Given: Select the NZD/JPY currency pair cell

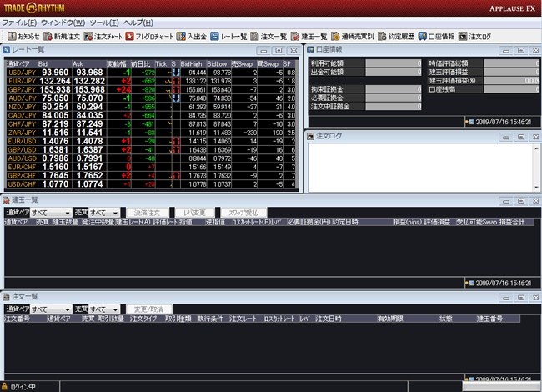Looking at the screenshot, I should coord(23,107).
